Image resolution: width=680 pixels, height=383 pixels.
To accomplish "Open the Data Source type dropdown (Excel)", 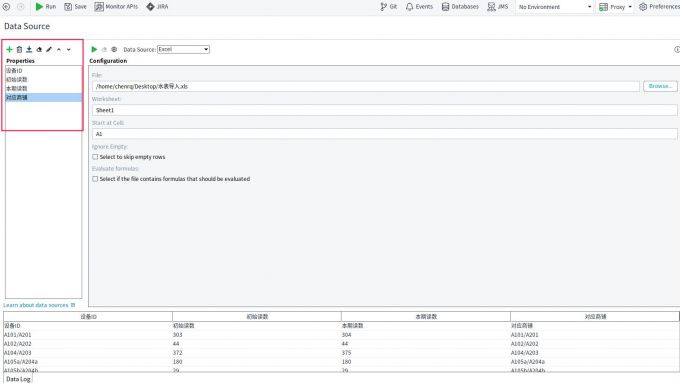I will (x=183, y=49).
